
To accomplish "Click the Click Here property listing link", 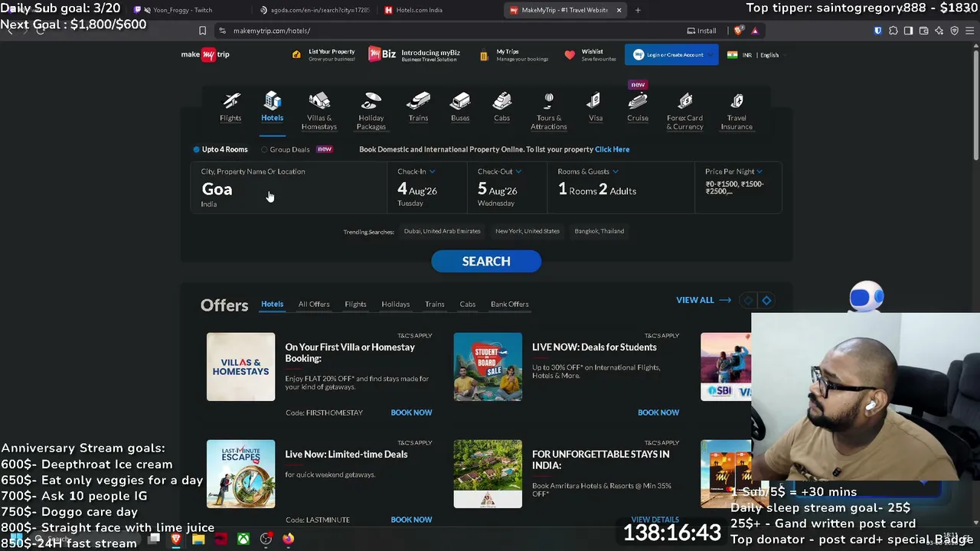I will pyautogui.click(x=612, y=149).
